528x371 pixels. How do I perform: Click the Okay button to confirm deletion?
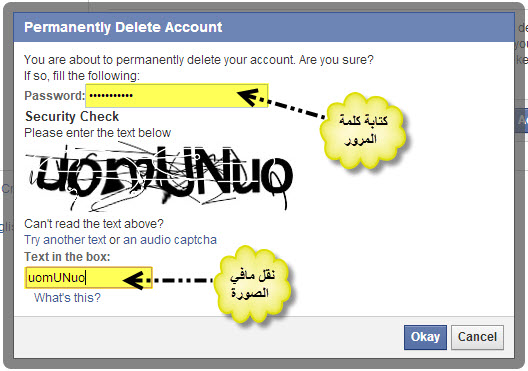point(425,337)
